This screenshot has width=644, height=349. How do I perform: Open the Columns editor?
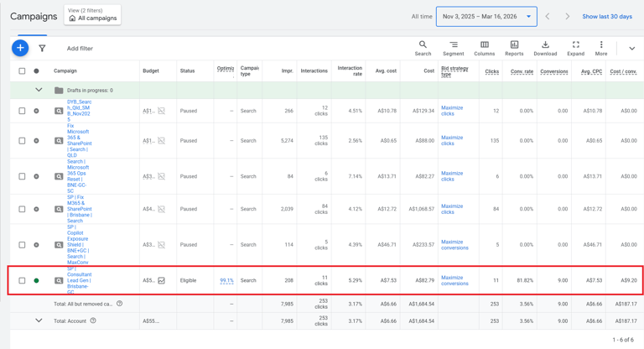(x=484, y=49)
